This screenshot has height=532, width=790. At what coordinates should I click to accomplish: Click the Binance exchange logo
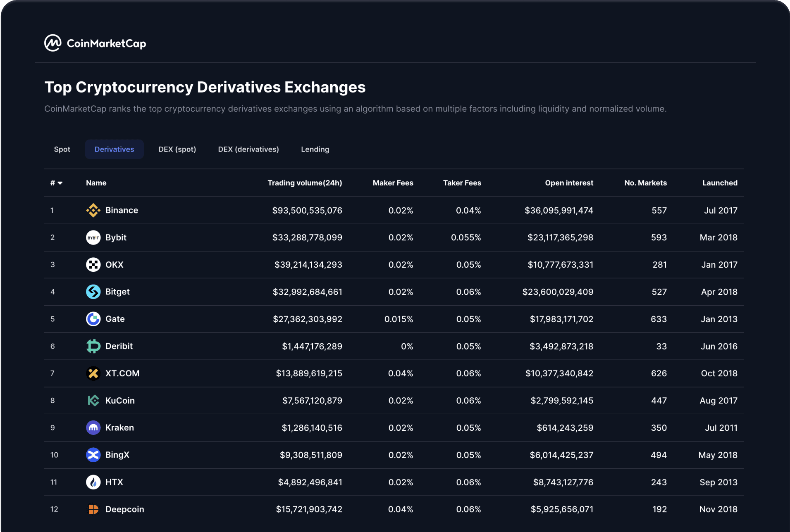coord(93,210)
